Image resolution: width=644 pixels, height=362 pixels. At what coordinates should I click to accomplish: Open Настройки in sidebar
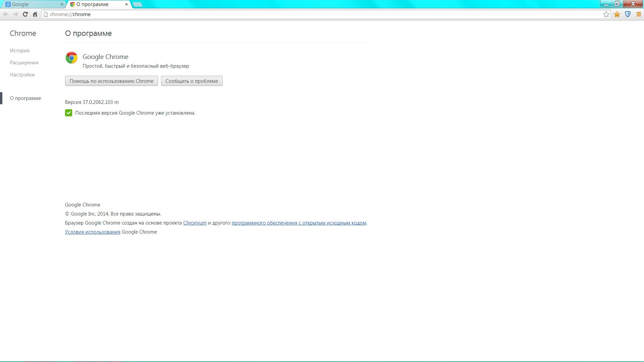(x=22, y=75)
